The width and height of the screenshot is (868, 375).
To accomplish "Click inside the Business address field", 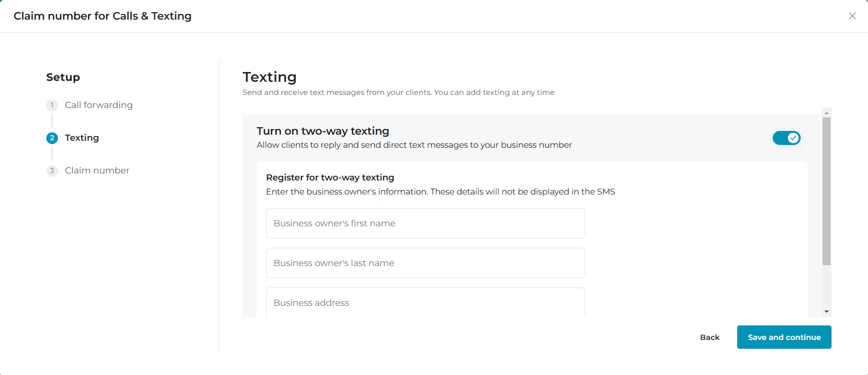I will [x=425, y=303].
